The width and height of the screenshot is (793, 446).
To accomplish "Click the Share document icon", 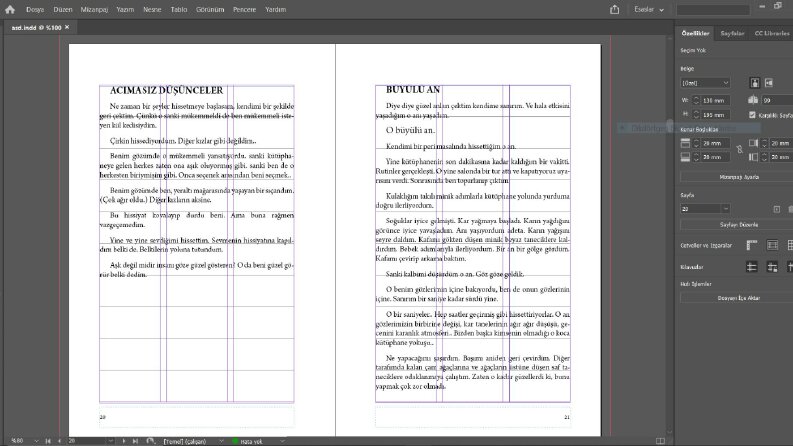I will [x=614, y=9].
